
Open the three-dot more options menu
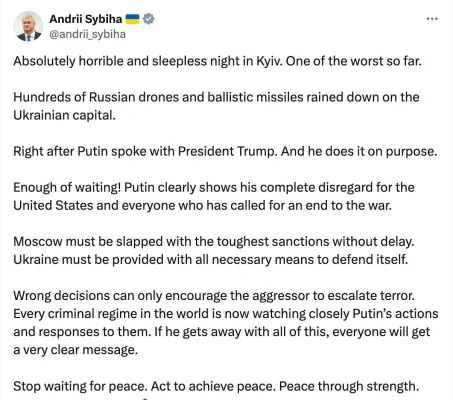pos(432,19)
